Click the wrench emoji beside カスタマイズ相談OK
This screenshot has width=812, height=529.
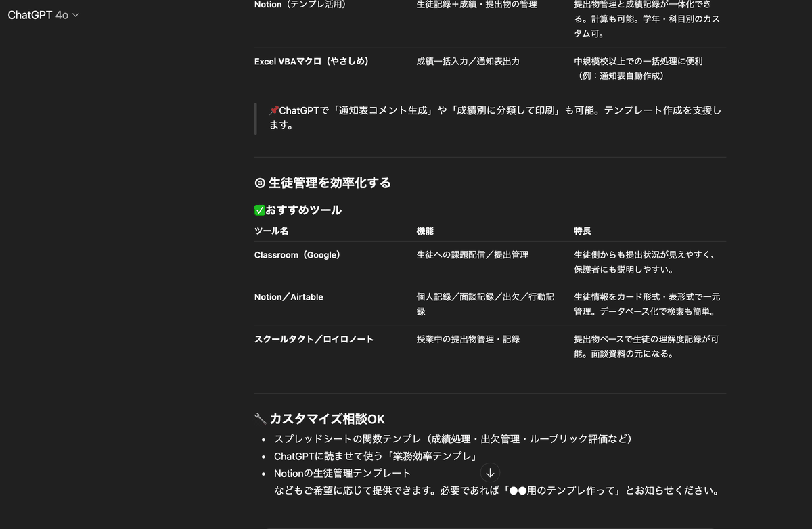[261, 418]
